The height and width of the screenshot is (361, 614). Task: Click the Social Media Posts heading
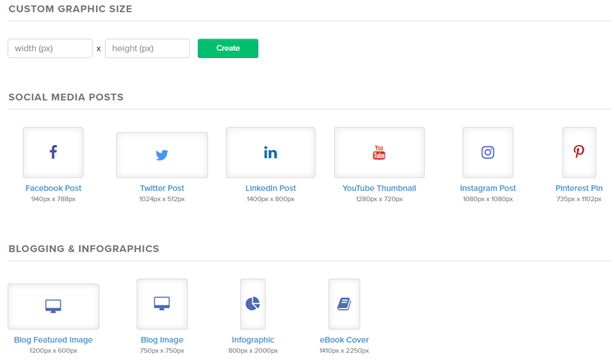tap(66, 97)
